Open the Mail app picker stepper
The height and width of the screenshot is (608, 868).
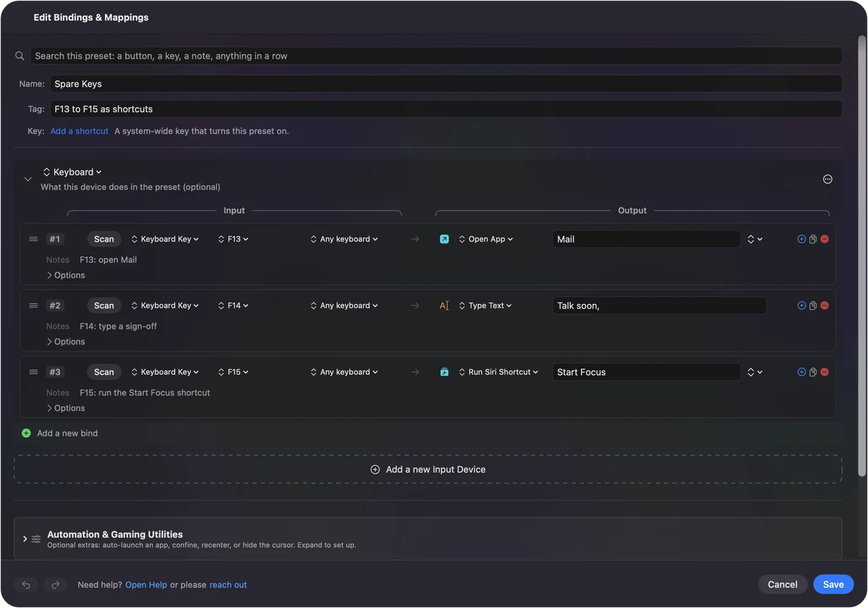[755, 239]
